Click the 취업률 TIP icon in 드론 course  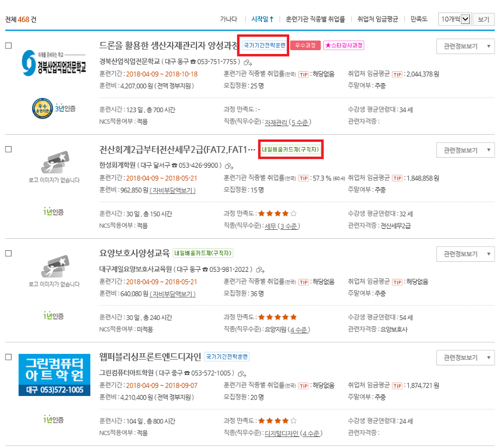(304, 75)
